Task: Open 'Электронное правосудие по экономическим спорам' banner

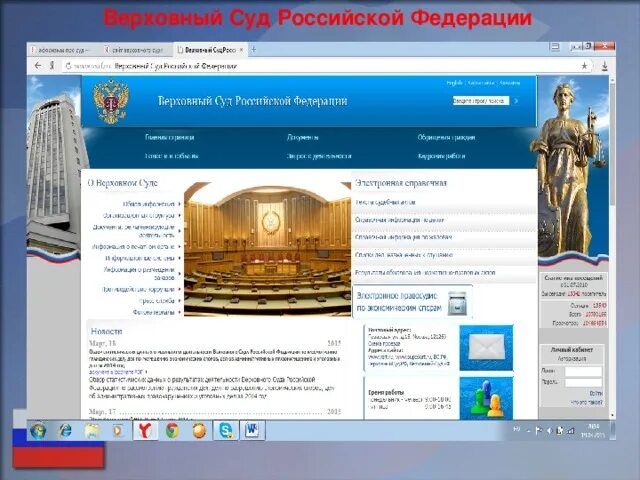Action: 412,302
